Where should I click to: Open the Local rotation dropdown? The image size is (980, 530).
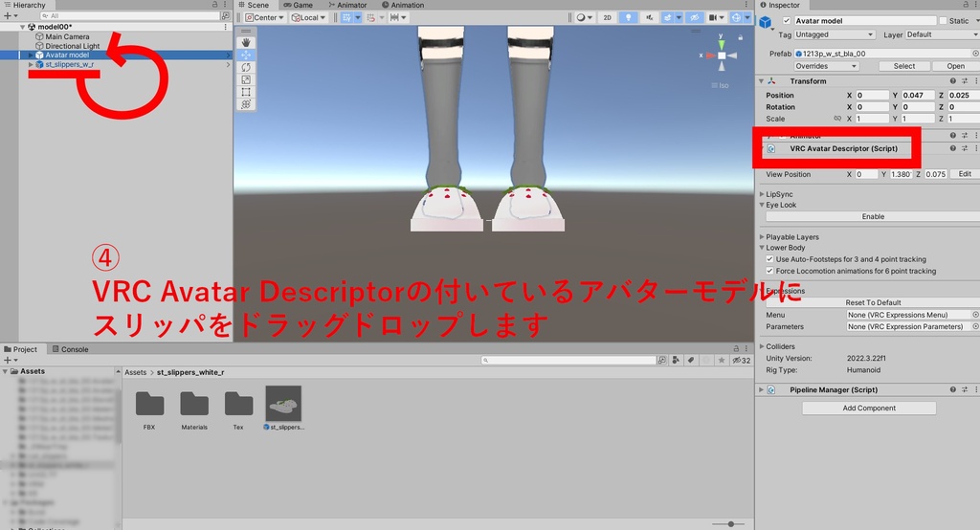click(x=309, y=17)
